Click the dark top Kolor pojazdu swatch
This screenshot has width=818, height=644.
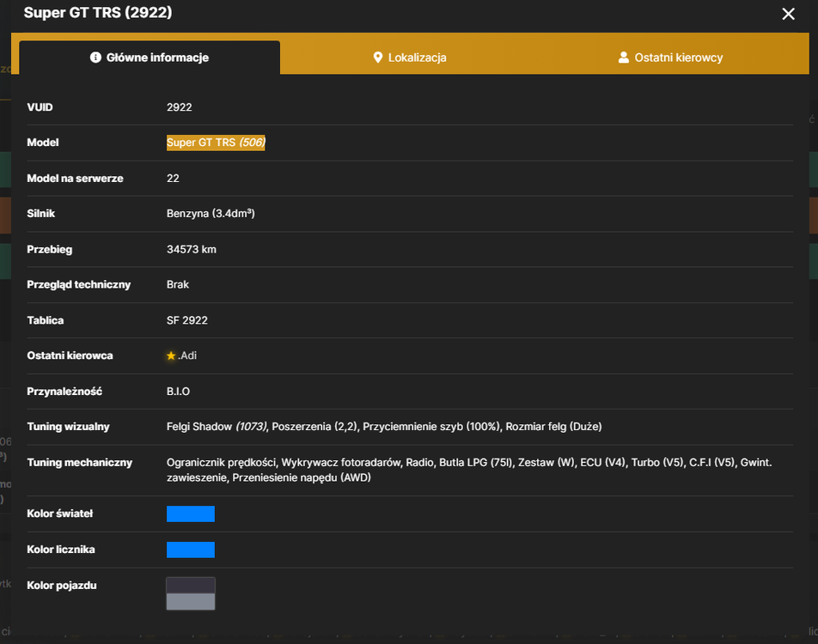(x=191, y=585)
